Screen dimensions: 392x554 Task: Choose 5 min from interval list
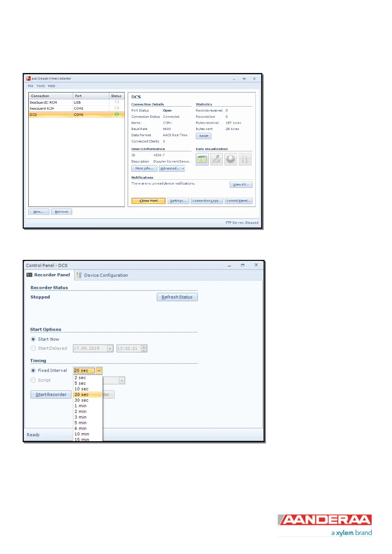pos(88,423)
